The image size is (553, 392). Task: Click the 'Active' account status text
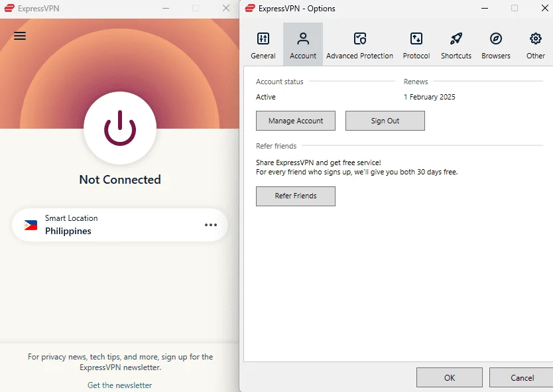[266, 97]
